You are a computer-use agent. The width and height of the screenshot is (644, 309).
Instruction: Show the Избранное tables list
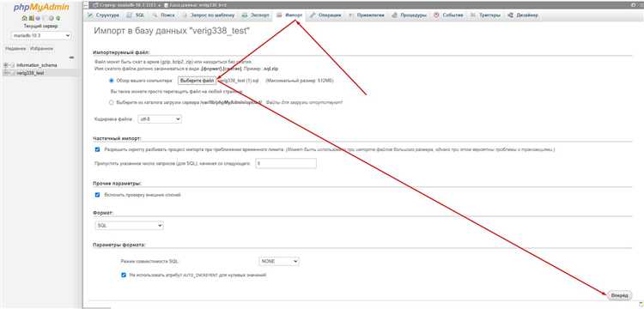41,48
